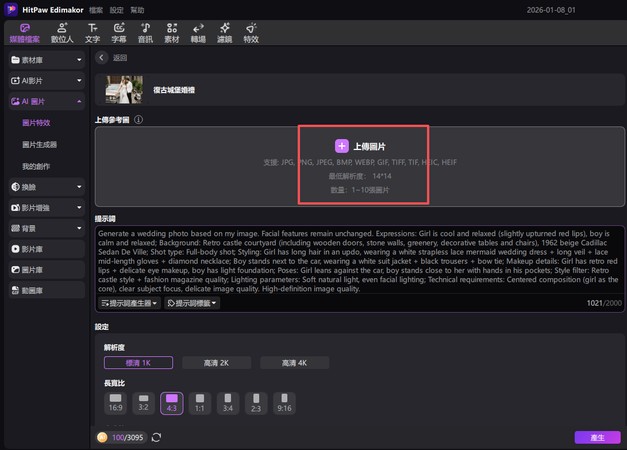Open the 影片庫 video library
The image size is (627, 450).
[47, 249]
